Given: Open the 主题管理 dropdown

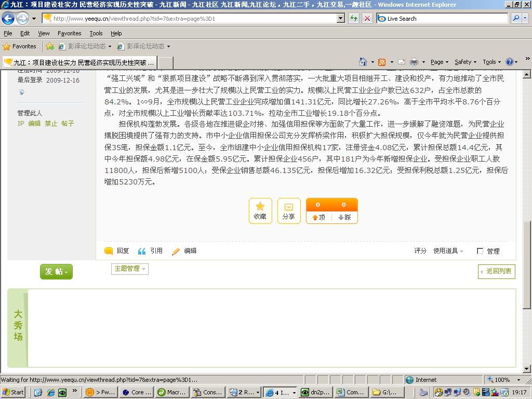Looking at the screenshot, I should [x=129, y=269].
